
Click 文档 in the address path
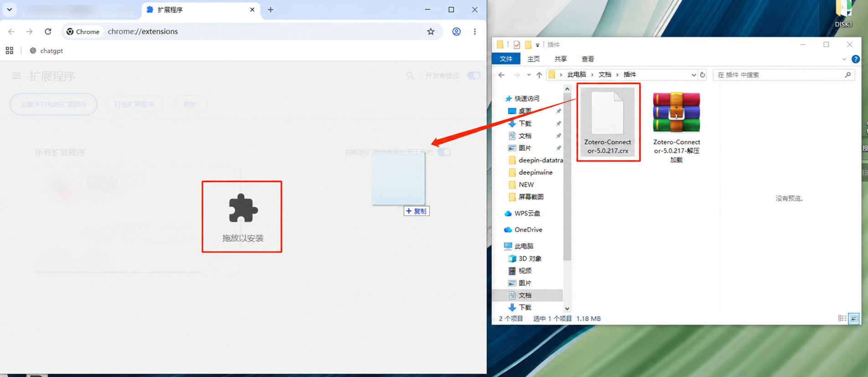pyautogui.click(x=605, y=74)
